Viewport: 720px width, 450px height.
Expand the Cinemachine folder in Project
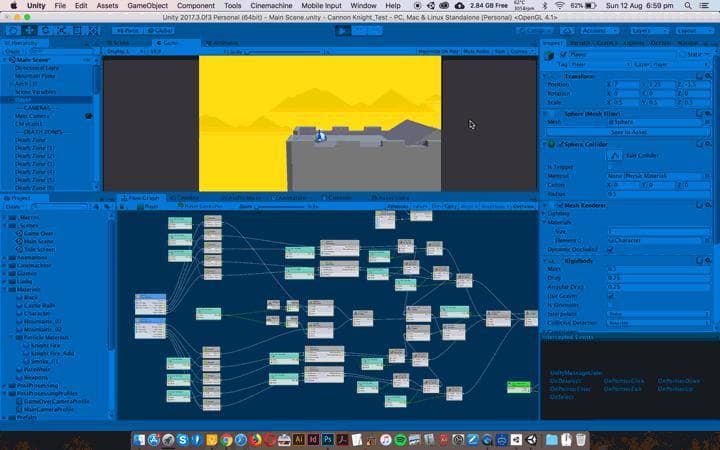pos(5,265)
